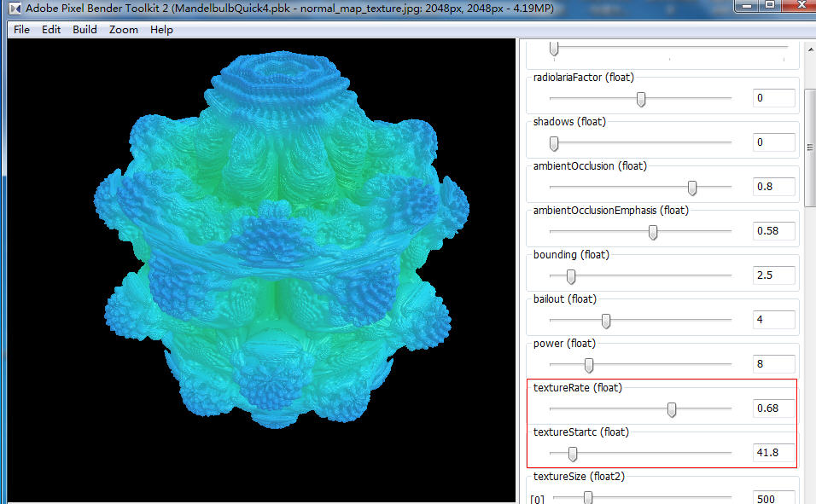Click the textureStartc (float) label
816x504 pixels.
pyautogui.click(x=580, y=432)
